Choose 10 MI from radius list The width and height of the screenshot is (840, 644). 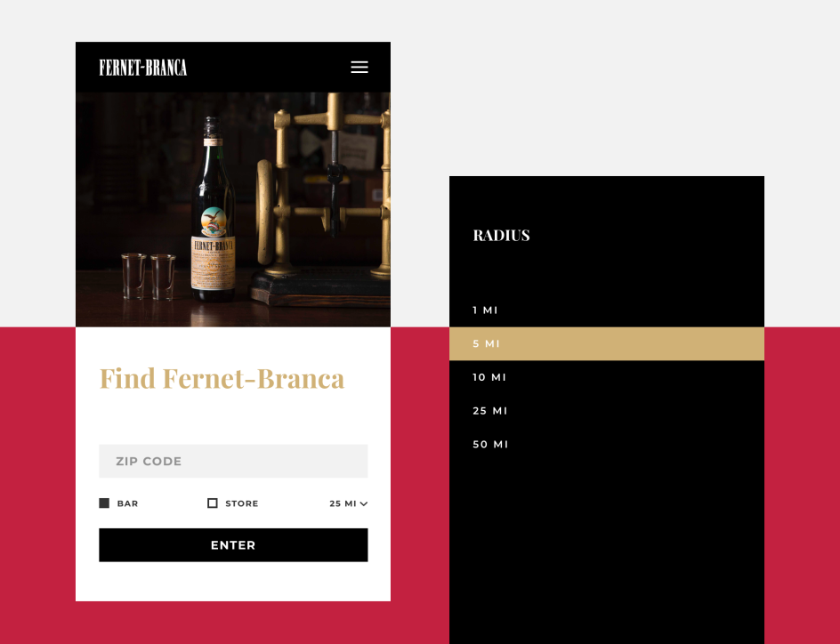click(x=607, y=377)
